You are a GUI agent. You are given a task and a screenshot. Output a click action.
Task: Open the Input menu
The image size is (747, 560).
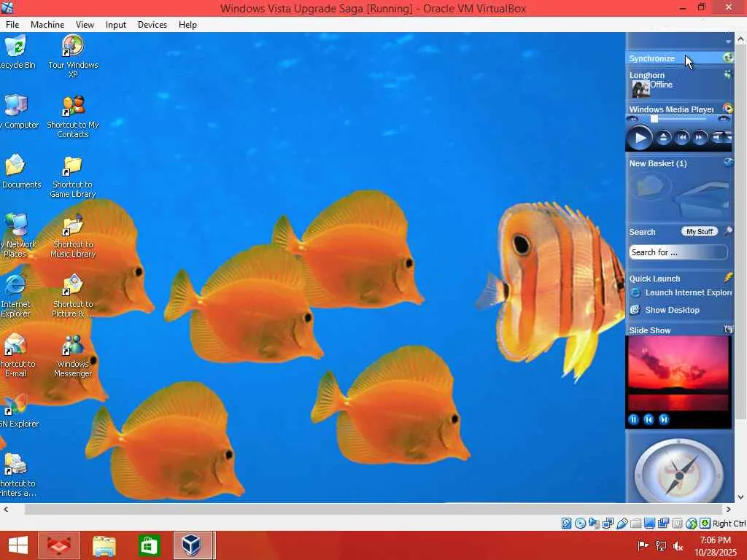(x=116, y=25)
